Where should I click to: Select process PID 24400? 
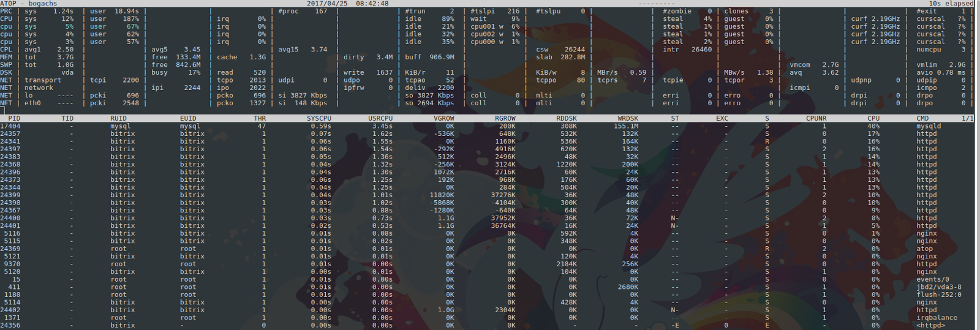[10, 218]
